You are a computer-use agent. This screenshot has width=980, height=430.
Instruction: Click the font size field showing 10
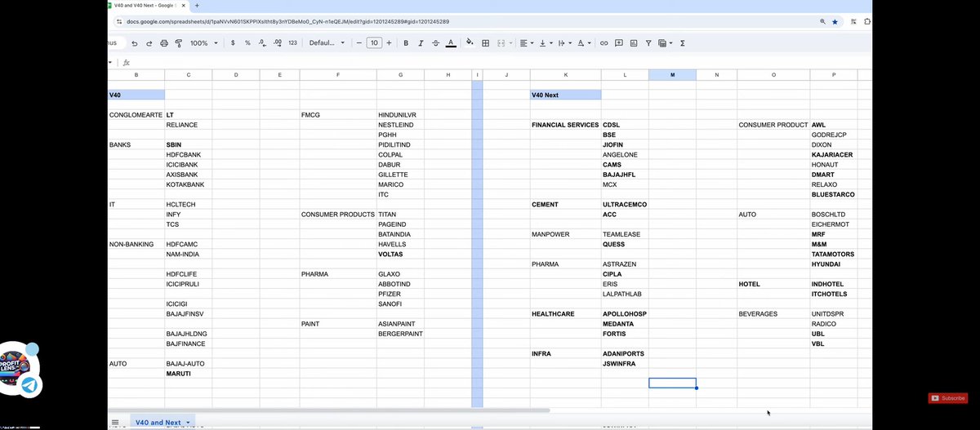(374, 43)
